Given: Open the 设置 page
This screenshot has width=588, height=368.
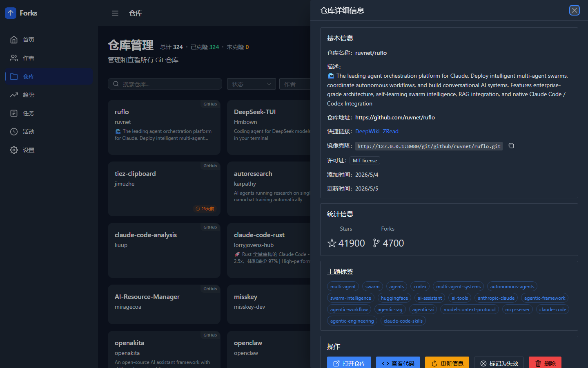Looking at the screenshot, I should click(49, 150).
